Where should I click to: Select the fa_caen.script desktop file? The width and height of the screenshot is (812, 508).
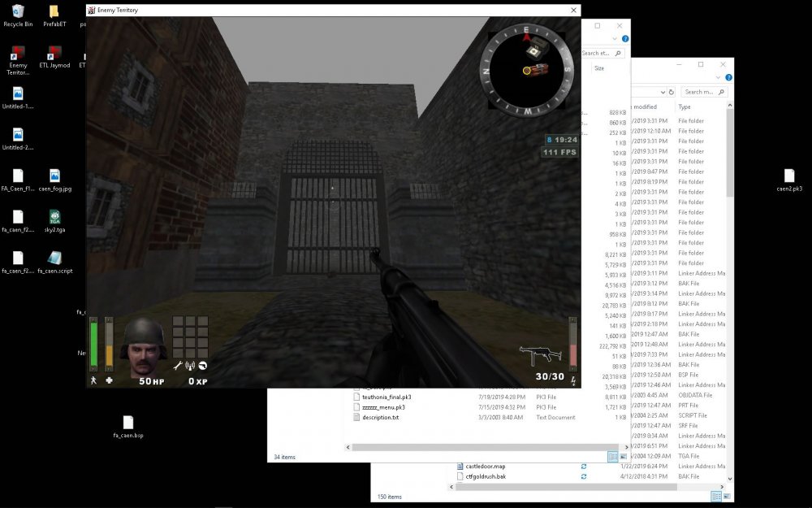pyautogui.click(x=54, y=262)
